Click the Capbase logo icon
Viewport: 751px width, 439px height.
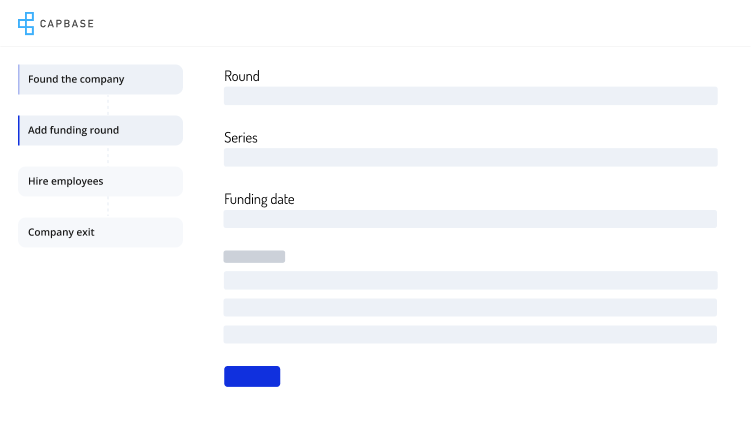(26, 23)
